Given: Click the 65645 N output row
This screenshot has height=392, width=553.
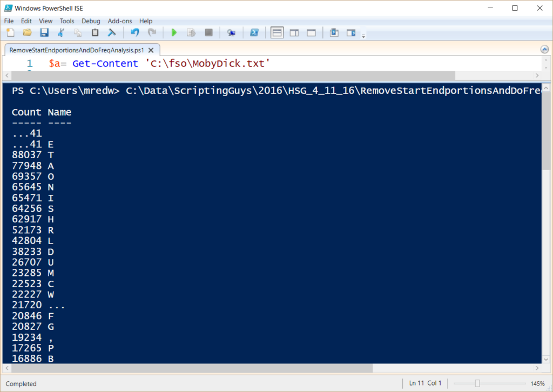Looking at the screenshot, I should coord(33,187).
